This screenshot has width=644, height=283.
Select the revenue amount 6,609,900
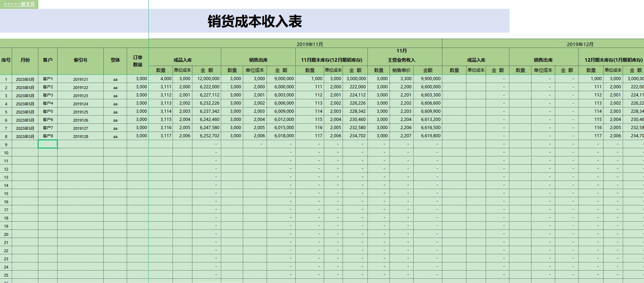tap(428, 111)
